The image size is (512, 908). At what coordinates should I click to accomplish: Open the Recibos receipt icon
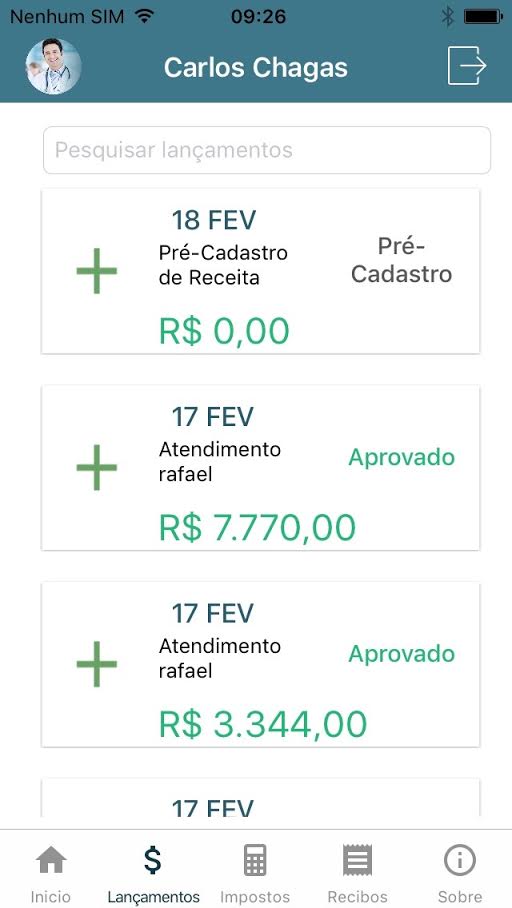[x=357, y=860]
